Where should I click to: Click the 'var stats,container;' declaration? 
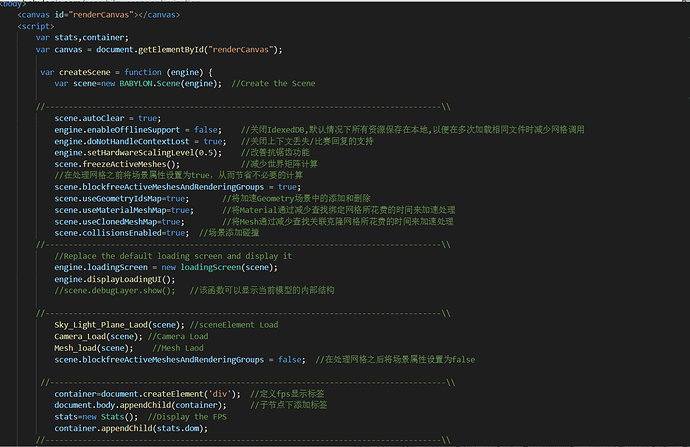tap(82, 37)
